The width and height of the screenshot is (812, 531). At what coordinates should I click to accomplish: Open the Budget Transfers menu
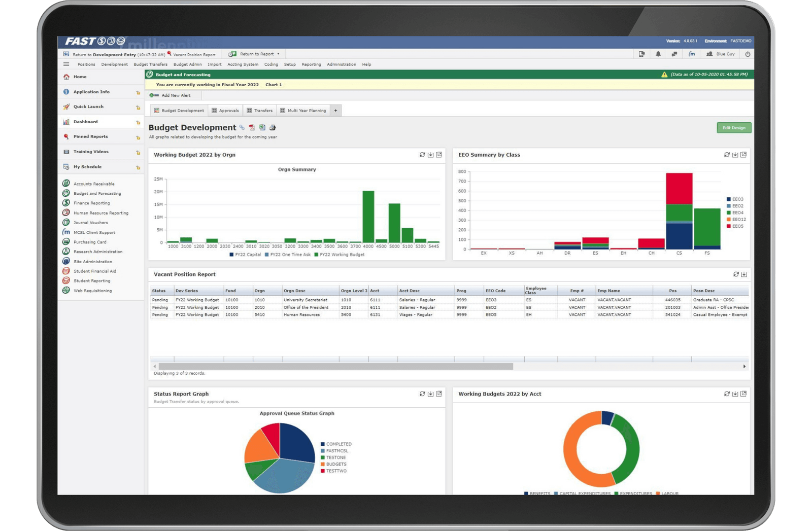point(150,64)
